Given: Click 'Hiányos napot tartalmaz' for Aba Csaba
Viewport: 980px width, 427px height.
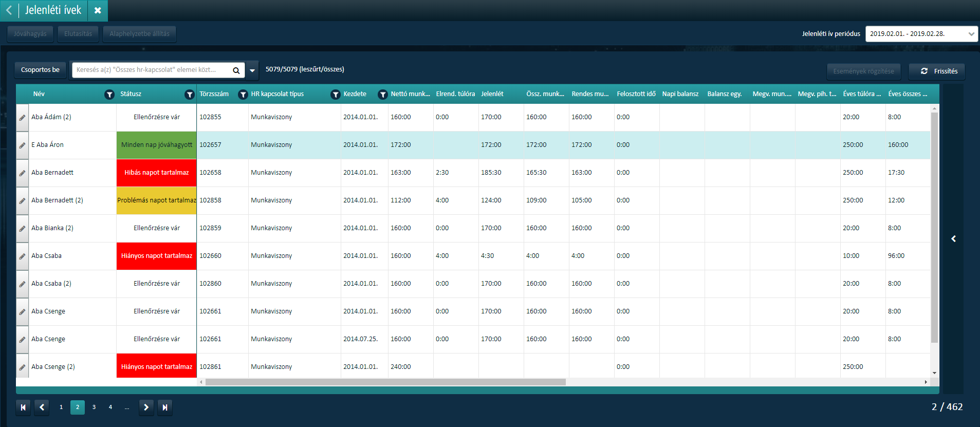Looking at the screenshot, I should pyautogui.click(x=157, y=256).
